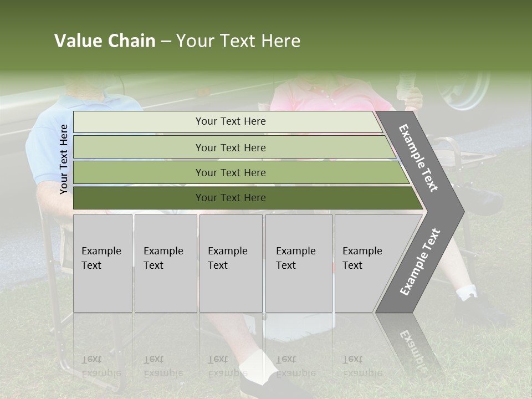The image size is (532, 399).
Task: Click the reflected text beneath the first gray box
Action: [101, 366]
